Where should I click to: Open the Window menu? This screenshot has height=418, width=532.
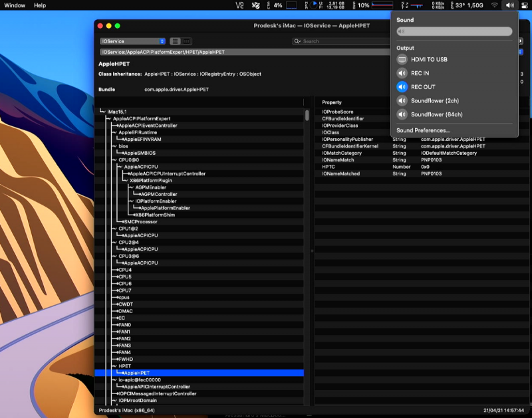pos(14,5)
